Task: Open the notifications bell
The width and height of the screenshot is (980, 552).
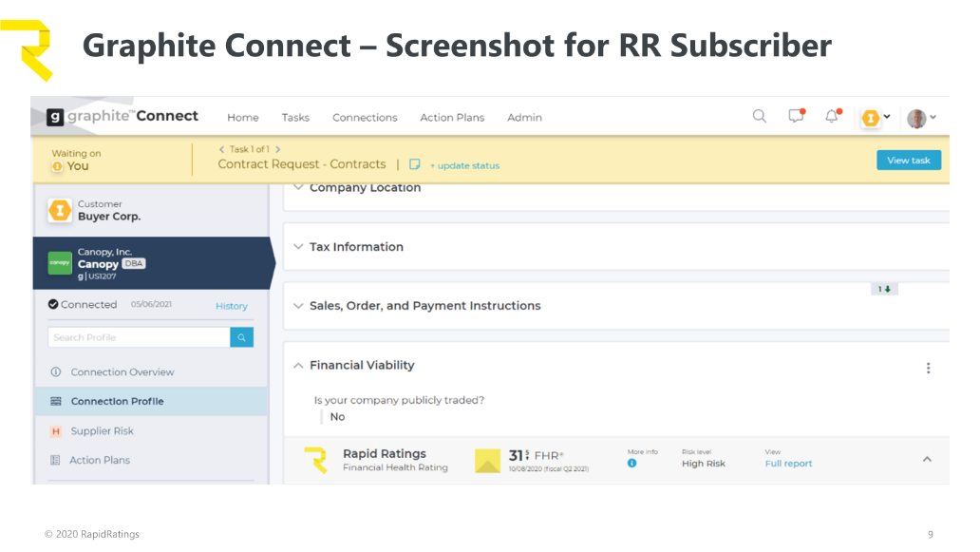Action: [x=833, y=116]
